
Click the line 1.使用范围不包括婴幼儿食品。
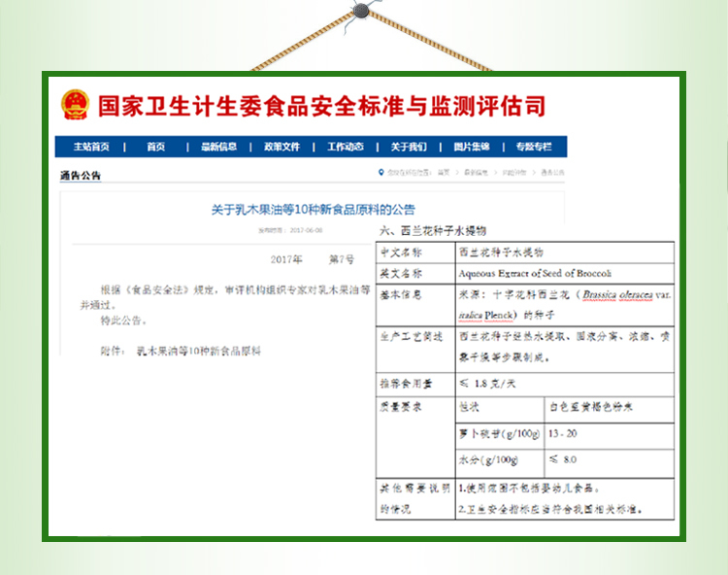pos(529,489)
